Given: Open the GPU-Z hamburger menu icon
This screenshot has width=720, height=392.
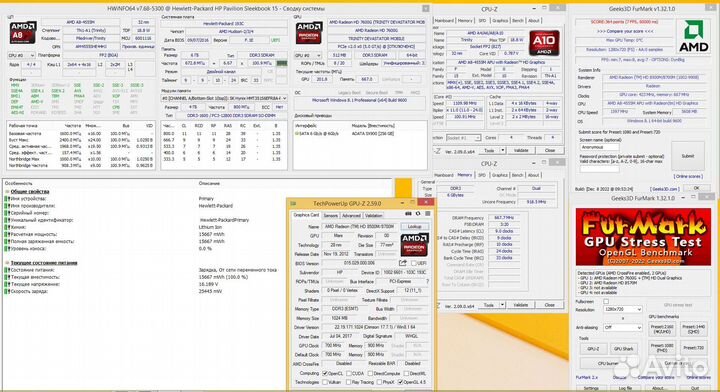Looking at the screenshot, I should (x=428, y=214).
